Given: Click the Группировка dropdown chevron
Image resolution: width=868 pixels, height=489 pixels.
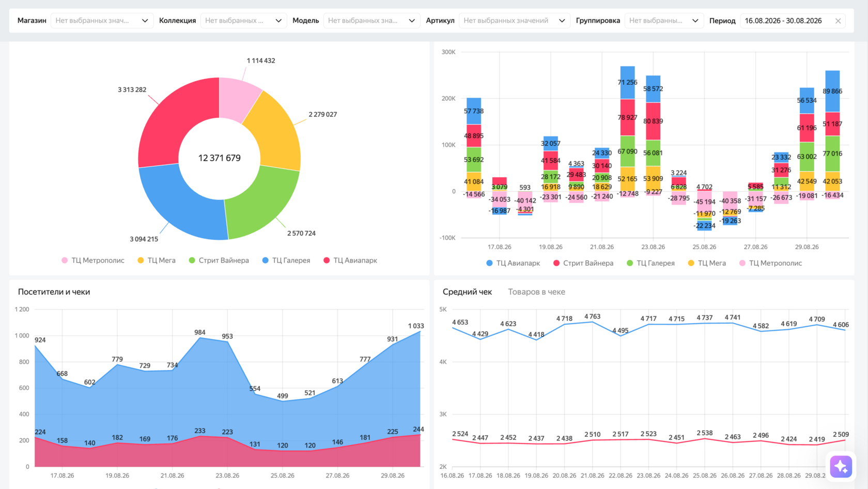Looking at the screenshot, I should (x=695, y=21).
